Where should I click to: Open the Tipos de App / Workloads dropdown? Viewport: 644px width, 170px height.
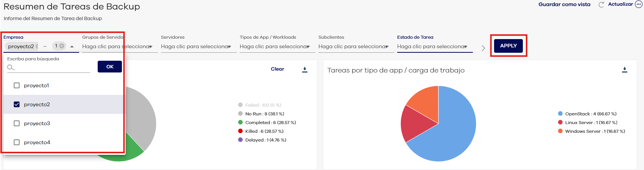click(277, 46)
